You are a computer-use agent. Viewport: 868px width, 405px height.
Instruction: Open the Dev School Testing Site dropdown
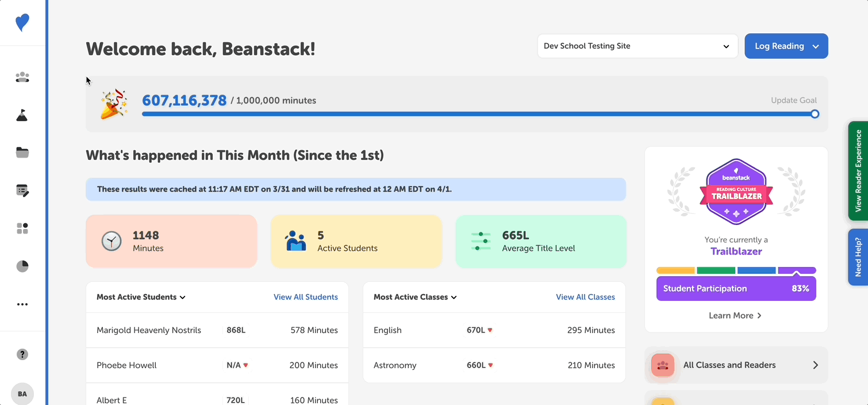(x=637, y=45)
